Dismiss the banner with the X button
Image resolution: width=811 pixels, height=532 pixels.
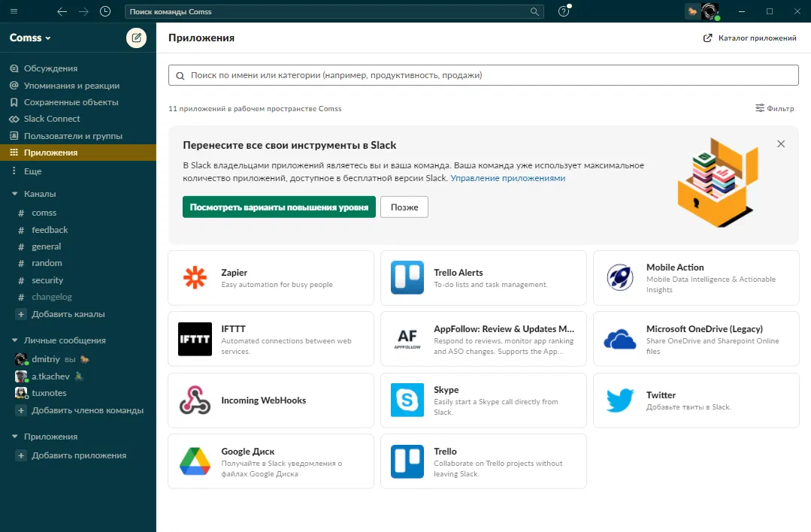coord(781,144)
